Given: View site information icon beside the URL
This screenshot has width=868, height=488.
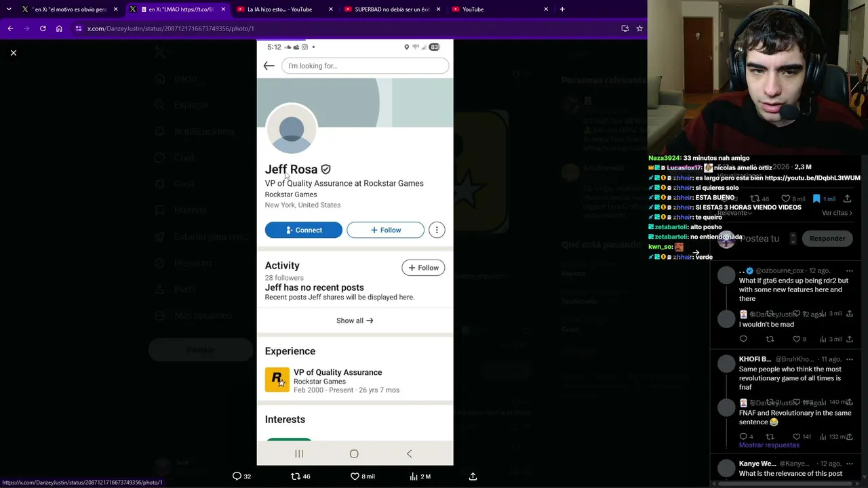Looking at the screenshot, I should point(79,28).
